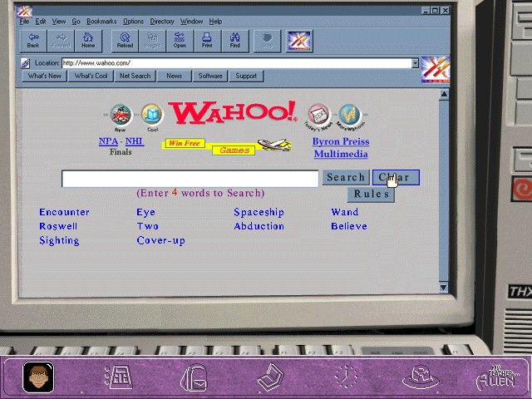
Task: Open the laptop icon in bottom bar
Action: [x=271, y=377]
